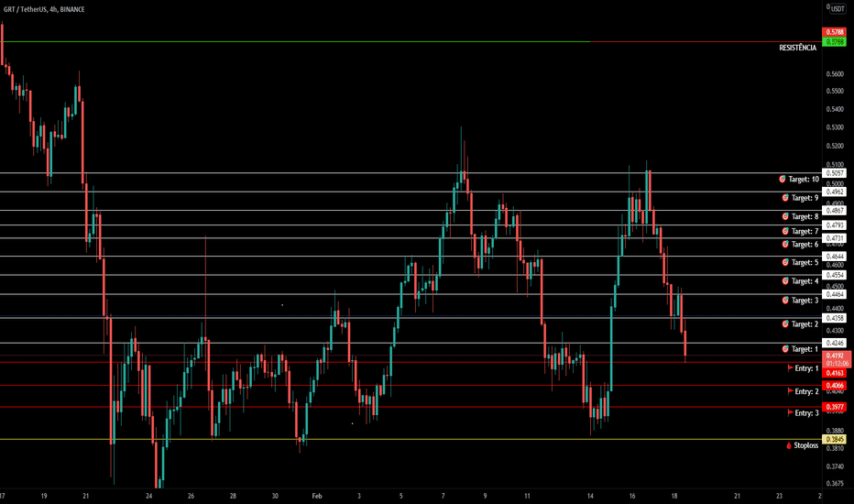The image size is (854, 504).
Task: Click the 0.4731 price tag
Action: pyautogui.click(x=834, y=238)
